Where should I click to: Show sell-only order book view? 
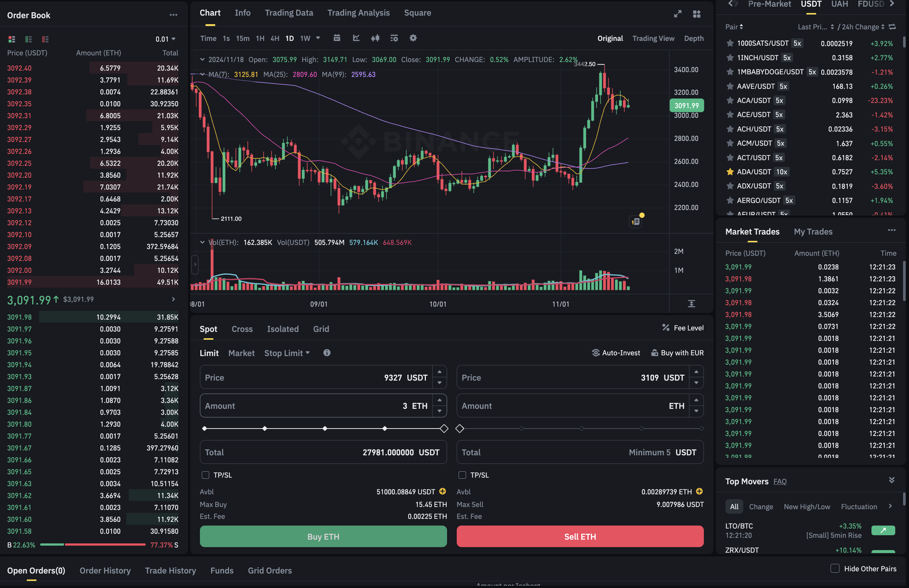tap(45, 39)
